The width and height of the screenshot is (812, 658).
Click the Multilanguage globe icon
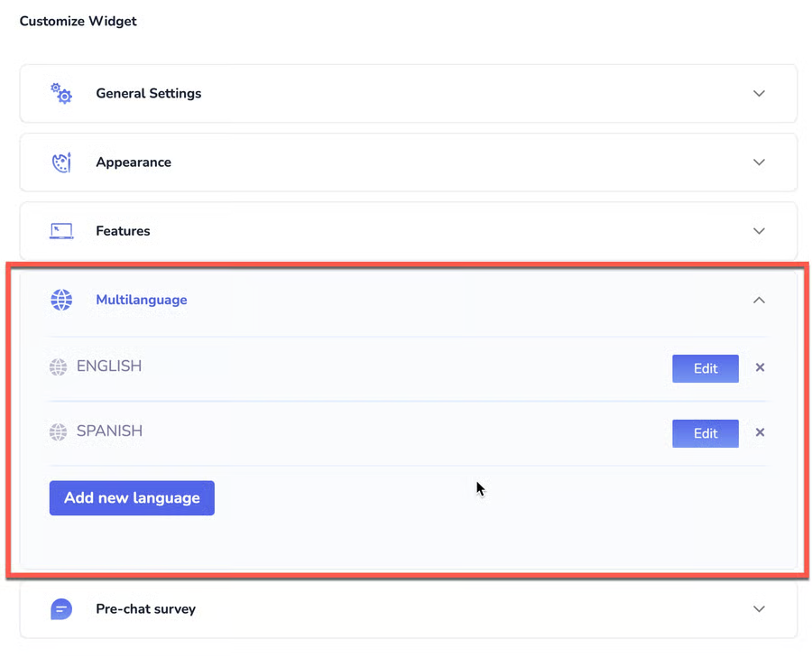click(x=61, y=300)
